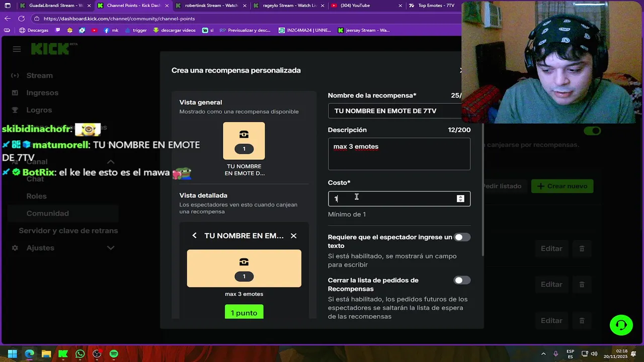This screenshot has height=362, width=644.
Task: Collapse the Canal sidebar section
Action: pyautogui.click(x=111, y=162)
